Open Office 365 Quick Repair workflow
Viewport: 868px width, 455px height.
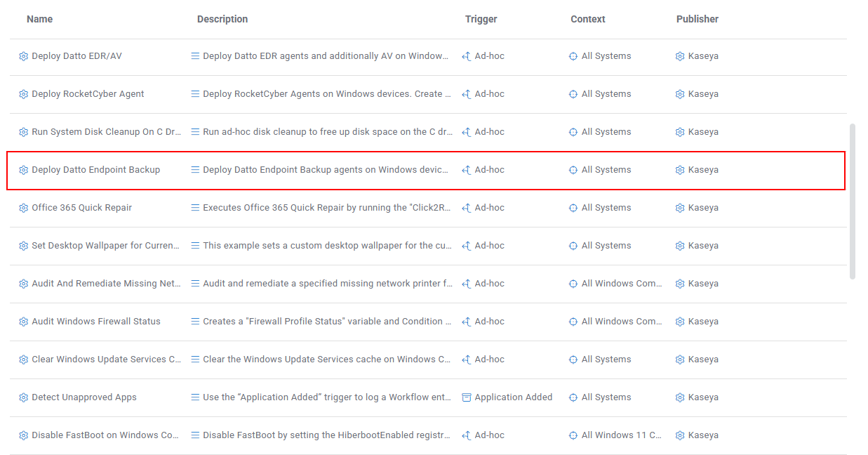81,208
